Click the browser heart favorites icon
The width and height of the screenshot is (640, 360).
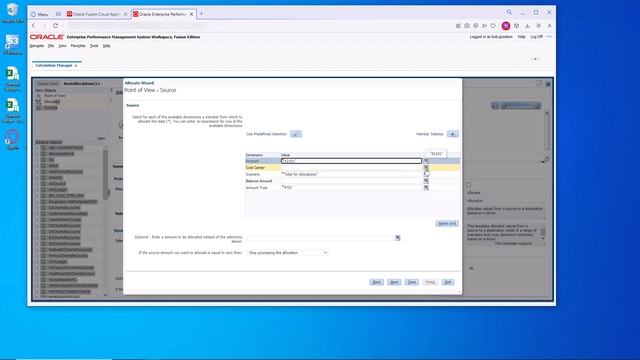tap(493, 26)
